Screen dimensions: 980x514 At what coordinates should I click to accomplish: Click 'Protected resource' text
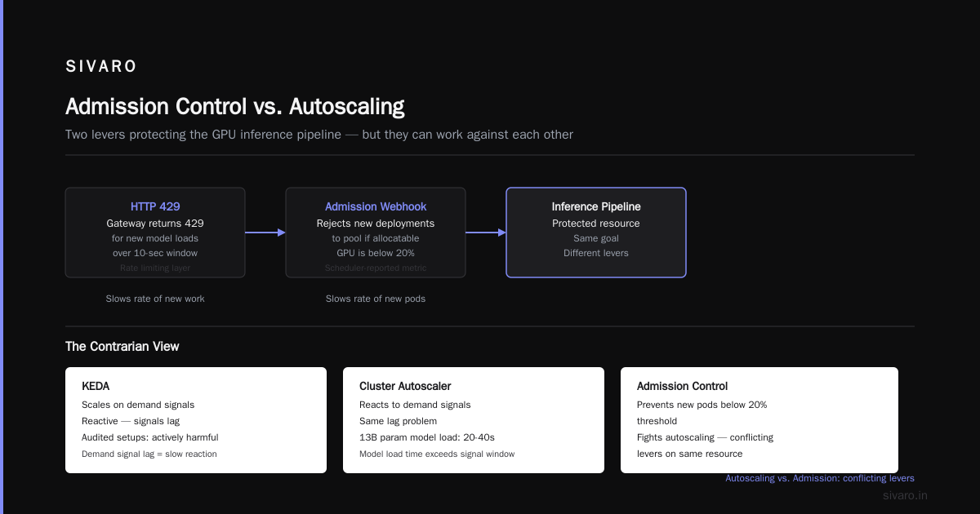tap(596, 224)
